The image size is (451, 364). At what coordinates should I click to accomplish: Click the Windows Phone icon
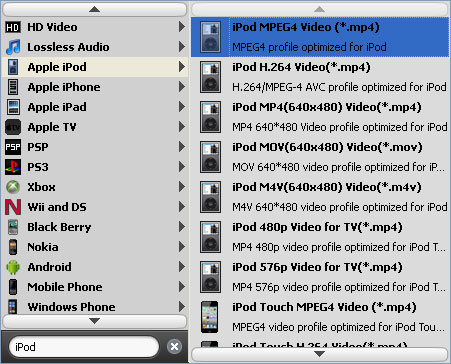click(x=13, y=306)
